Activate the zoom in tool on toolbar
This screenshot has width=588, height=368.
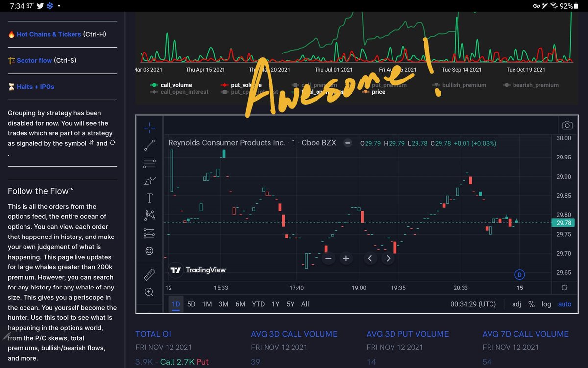(x=149, y=292)
